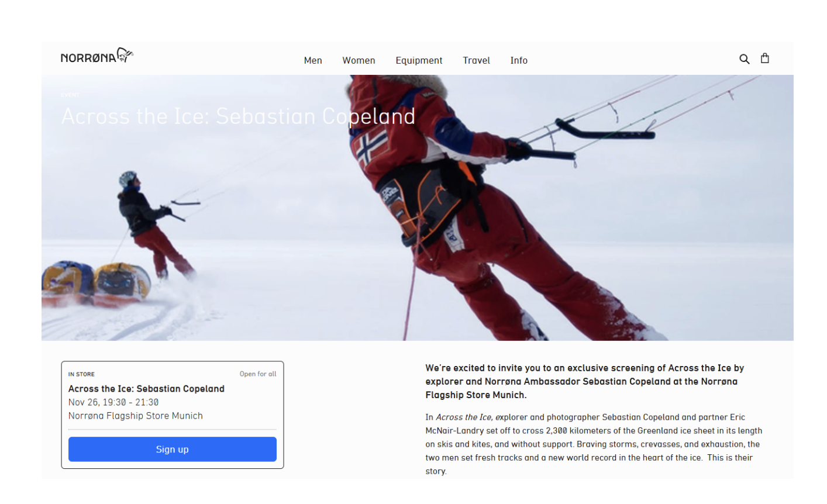This screenshot has height=504, width=827.
Task: Click the IN STORE tag on event card
Action: pos(81,374)
